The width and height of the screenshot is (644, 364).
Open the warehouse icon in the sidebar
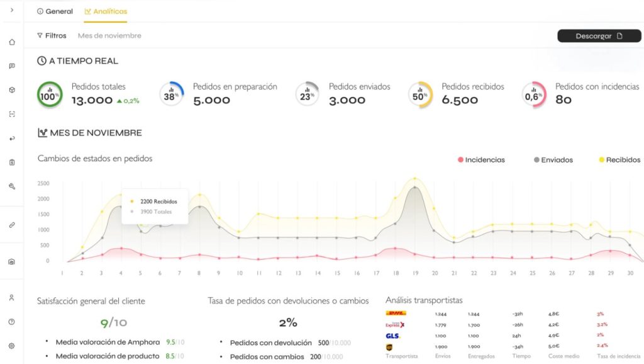coord(12,261)
